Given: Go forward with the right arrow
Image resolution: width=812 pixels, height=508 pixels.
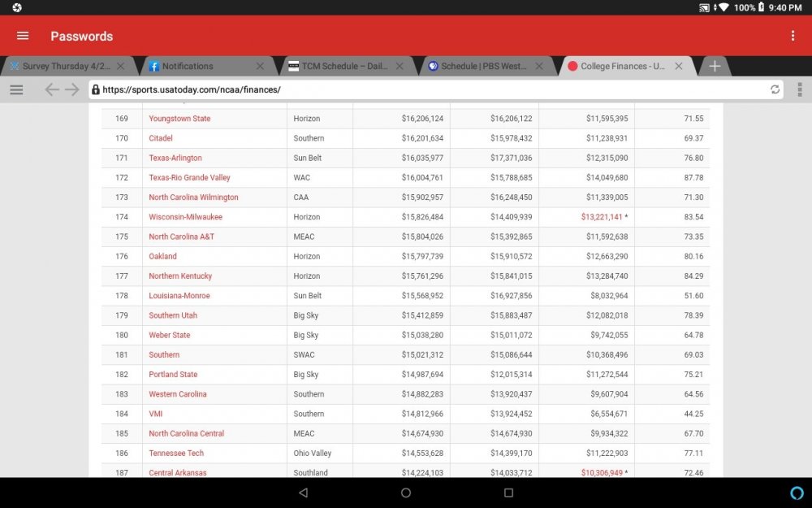Looking at the screenshot, I should pyautogui.click(x=72, y=89).
